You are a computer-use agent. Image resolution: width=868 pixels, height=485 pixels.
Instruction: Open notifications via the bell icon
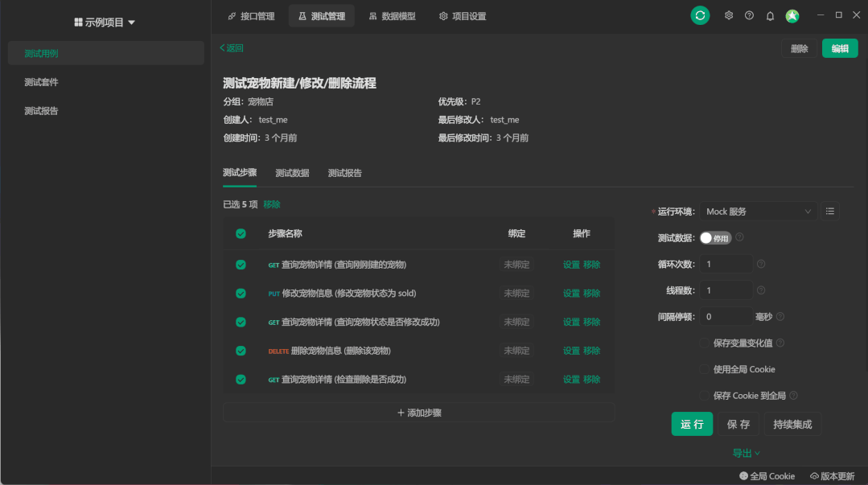pyautogui.click(x=769, y=14)
